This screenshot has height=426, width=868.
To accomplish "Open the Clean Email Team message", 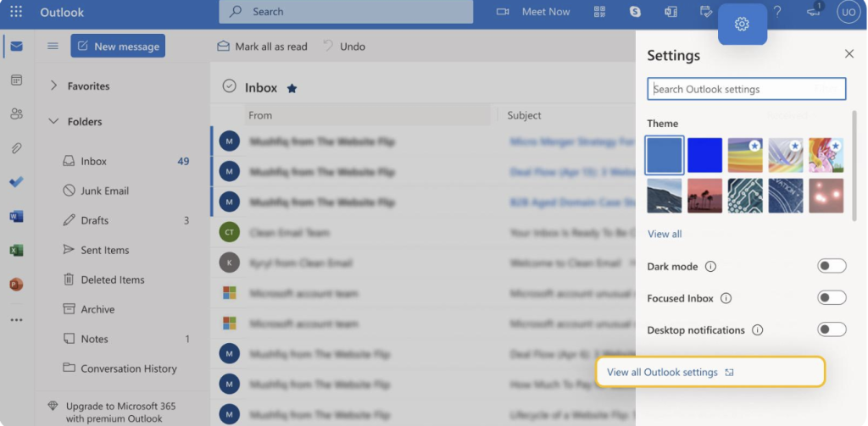I will tap(423, 233).
